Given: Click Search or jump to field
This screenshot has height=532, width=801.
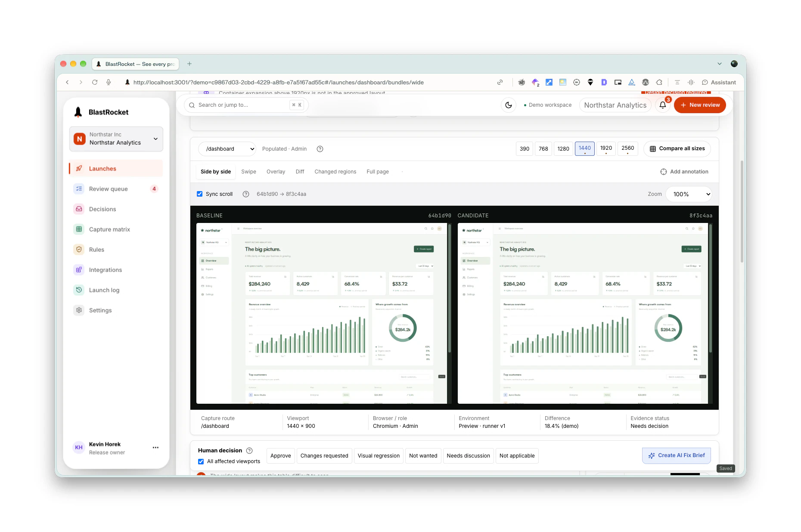Looking at the screenshot, I should pyautogui.click(x=246, y=105).
